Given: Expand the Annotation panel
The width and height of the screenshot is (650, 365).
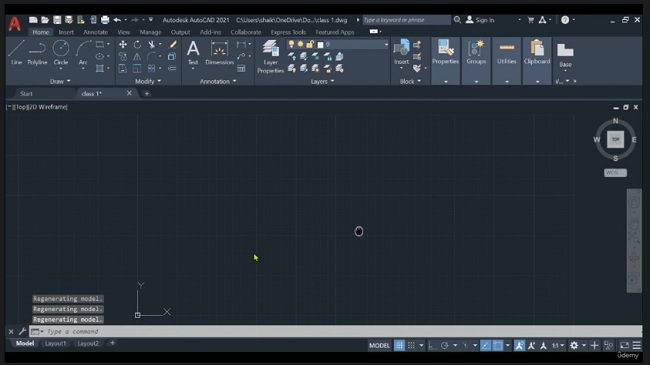Looking at the screenshot, I should (218, 81).
